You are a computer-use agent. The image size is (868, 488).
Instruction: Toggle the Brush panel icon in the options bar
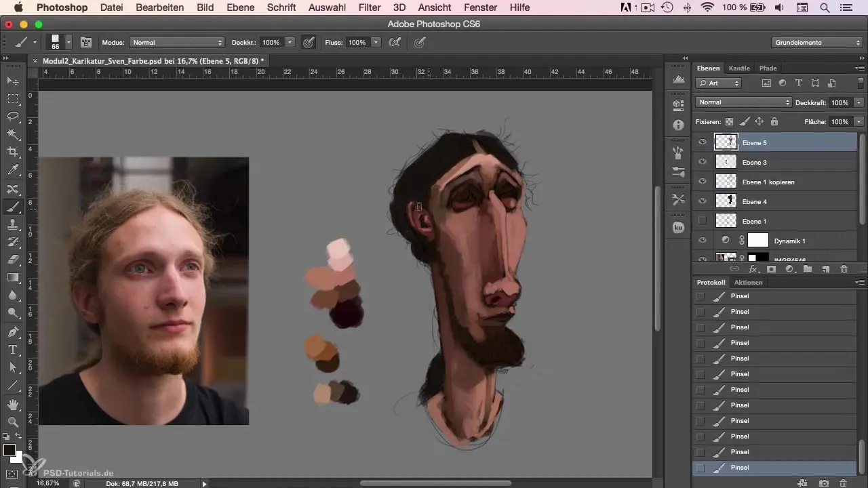[86, 42]
